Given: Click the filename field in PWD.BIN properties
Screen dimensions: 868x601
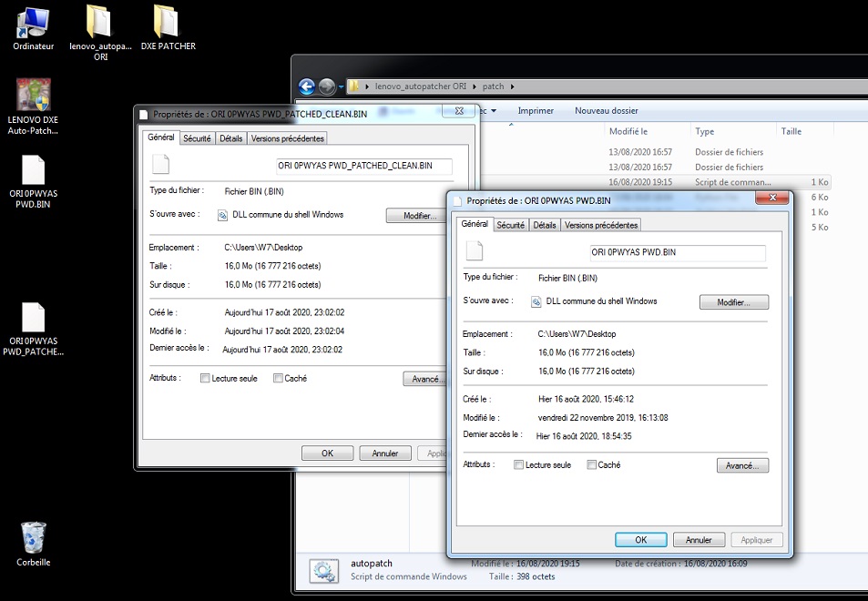Looking at the screenshot, I should [x=678, y=252].
